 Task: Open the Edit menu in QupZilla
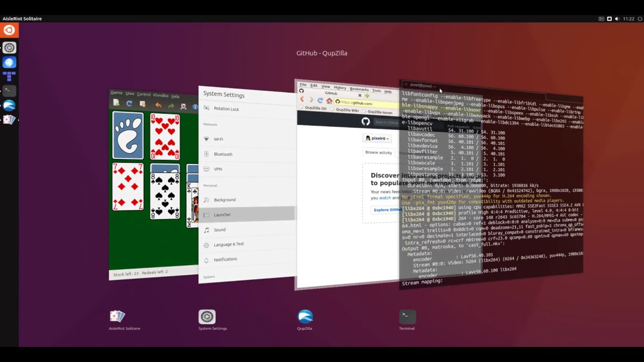point(314,85)
